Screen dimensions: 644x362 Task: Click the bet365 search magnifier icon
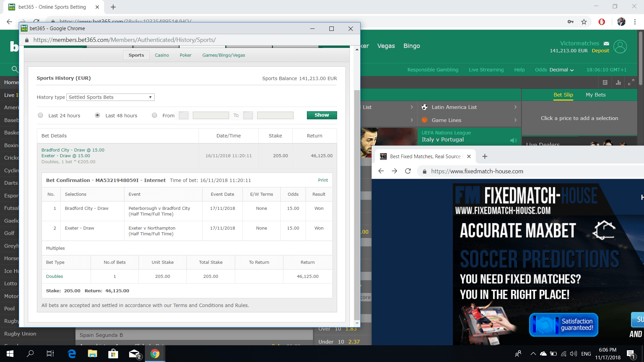tap(14, 69)
